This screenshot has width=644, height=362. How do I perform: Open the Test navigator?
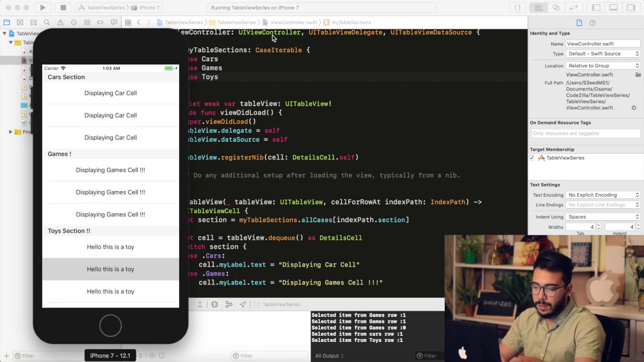coord(73,22)
